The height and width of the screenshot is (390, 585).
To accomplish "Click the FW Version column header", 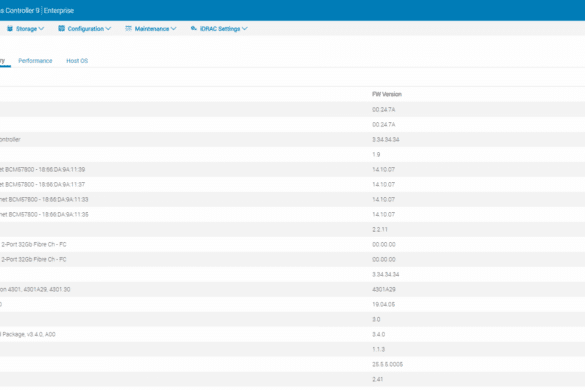I will [387, 94].
